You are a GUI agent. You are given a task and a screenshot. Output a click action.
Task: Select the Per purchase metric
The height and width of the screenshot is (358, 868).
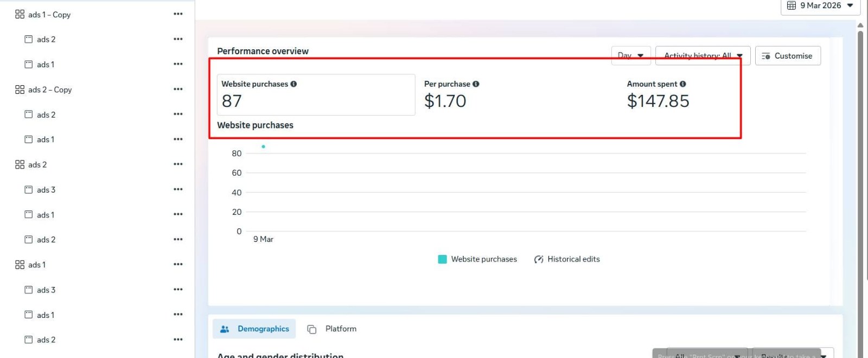click(x=451, y=94)
